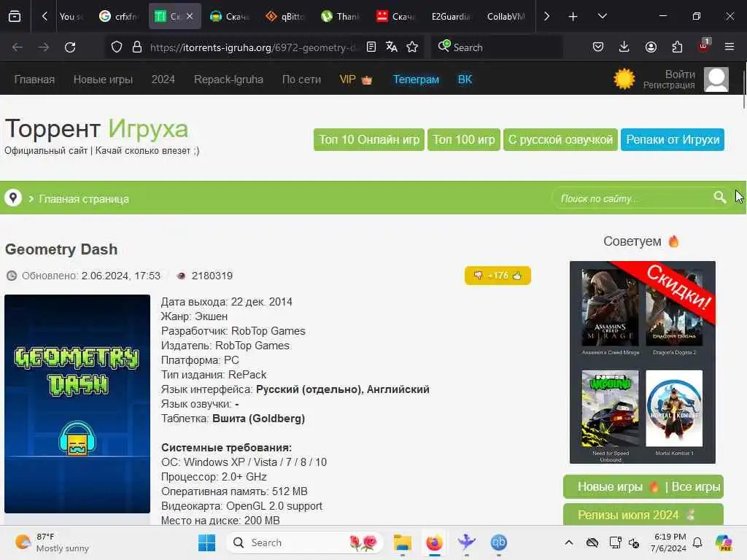Switch to the CollabVM tab
747x560 pixels.
pyautogui.click(x=506, y=16)
